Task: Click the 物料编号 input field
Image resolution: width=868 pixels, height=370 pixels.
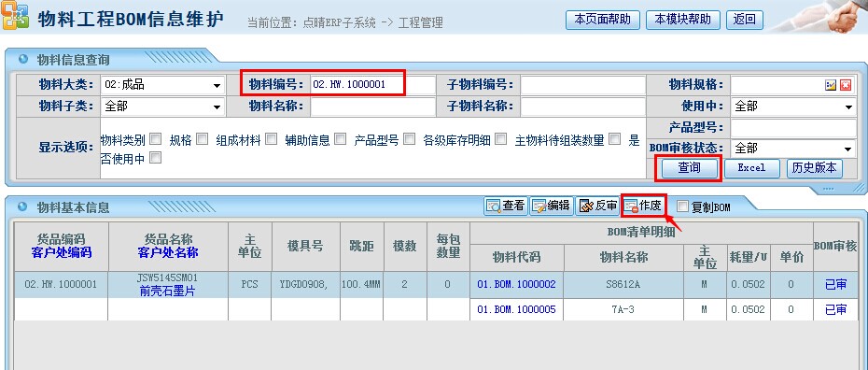Action: [372, 85]
